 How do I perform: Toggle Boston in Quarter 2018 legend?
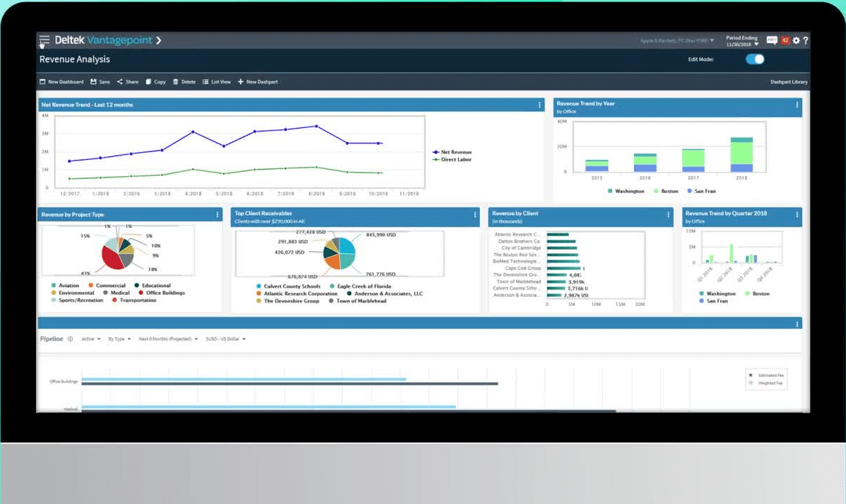point(757,293)
